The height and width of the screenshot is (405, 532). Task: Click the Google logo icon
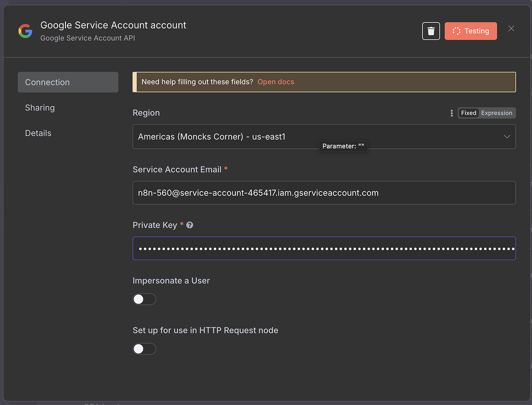pos(25,31)
